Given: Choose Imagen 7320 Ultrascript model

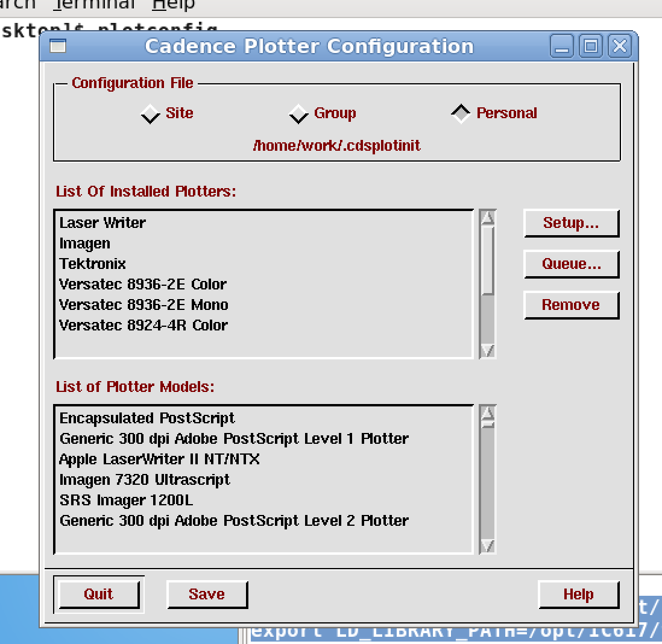Looking at the screenshot, I should 264,480.
